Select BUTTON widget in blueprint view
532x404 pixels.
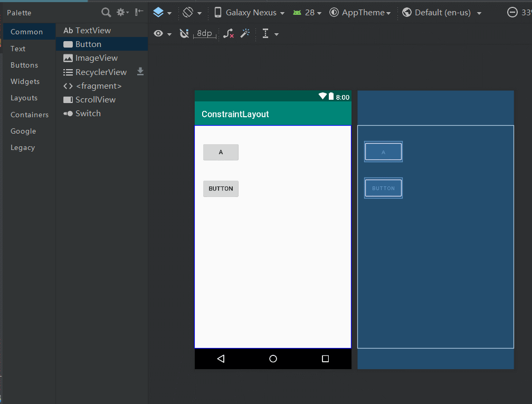(383, 188)
